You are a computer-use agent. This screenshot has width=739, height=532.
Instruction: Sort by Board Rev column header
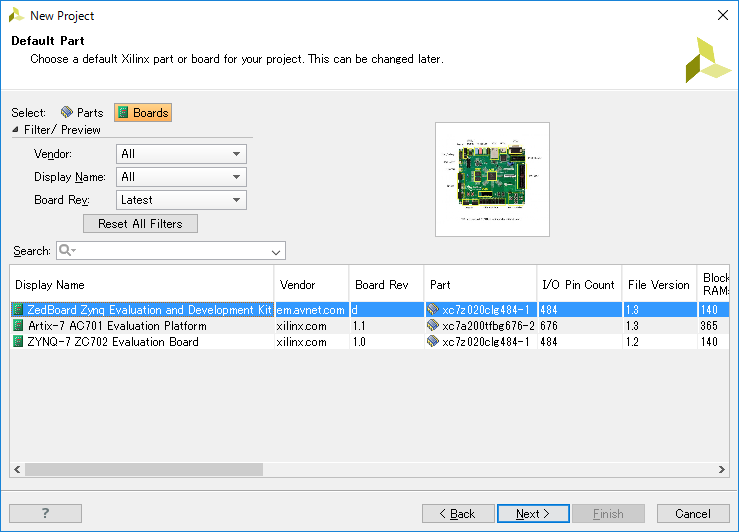pyautogui.click(x=386, y=285)
